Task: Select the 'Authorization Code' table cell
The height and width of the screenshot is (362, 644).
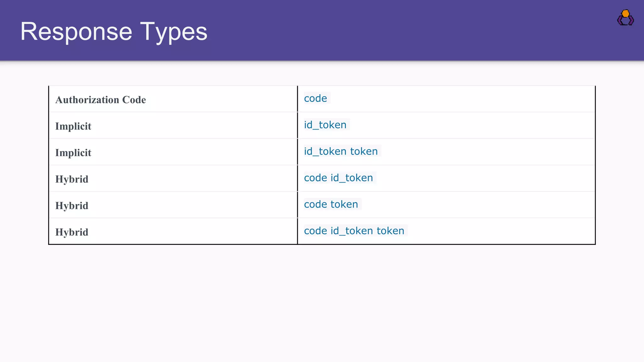Action: 173,99
